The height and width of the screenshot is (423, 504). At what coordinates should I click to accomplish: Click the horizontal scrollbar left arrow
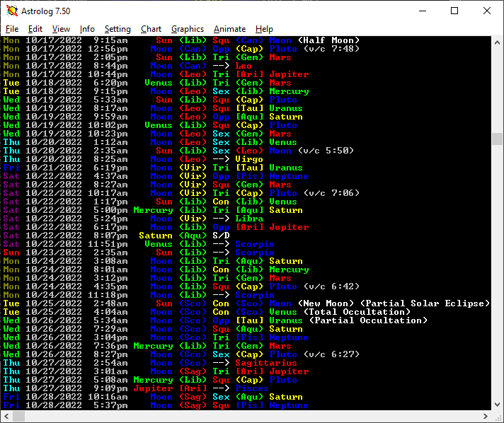(6, 417)
